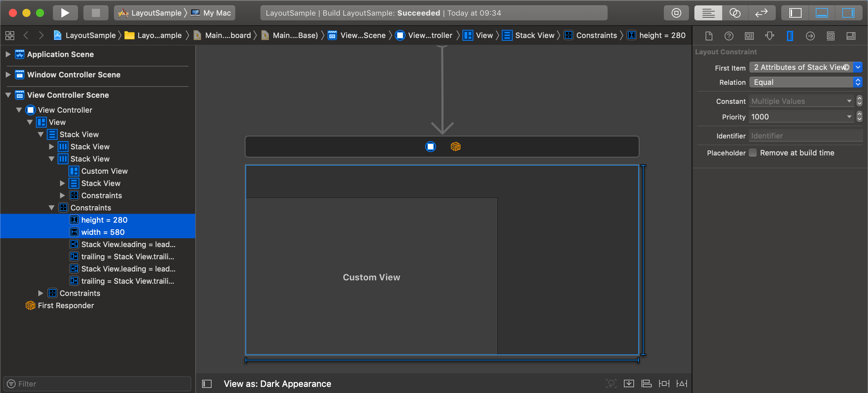Collapse the View Controller Scene disclosure triangle
The image size is (868, 393).
coord(7,95)
